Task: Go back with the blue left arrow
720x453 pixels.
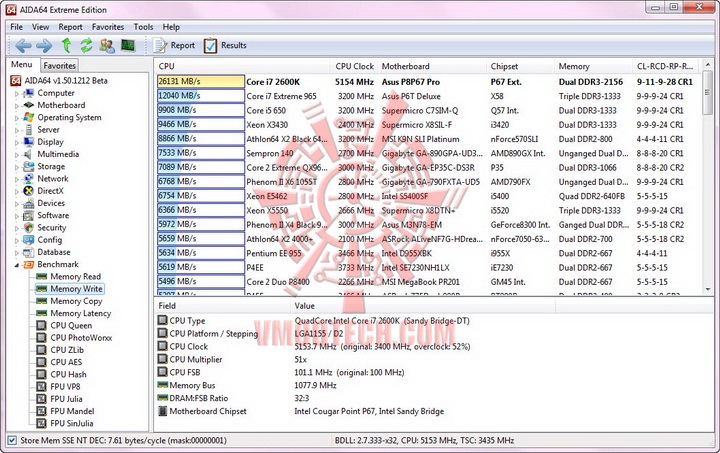Action: point(23,45)
